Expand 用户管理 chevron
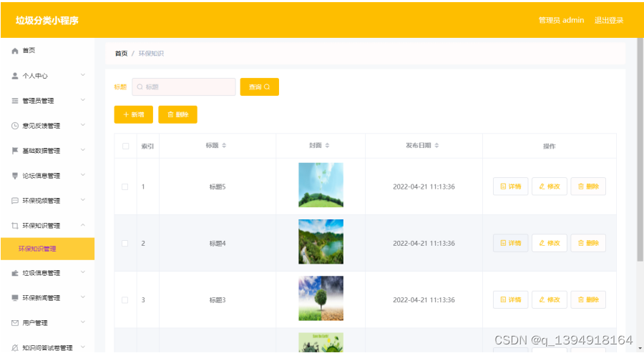This screenshot has width=644, height=353. [x=82, y=322]
